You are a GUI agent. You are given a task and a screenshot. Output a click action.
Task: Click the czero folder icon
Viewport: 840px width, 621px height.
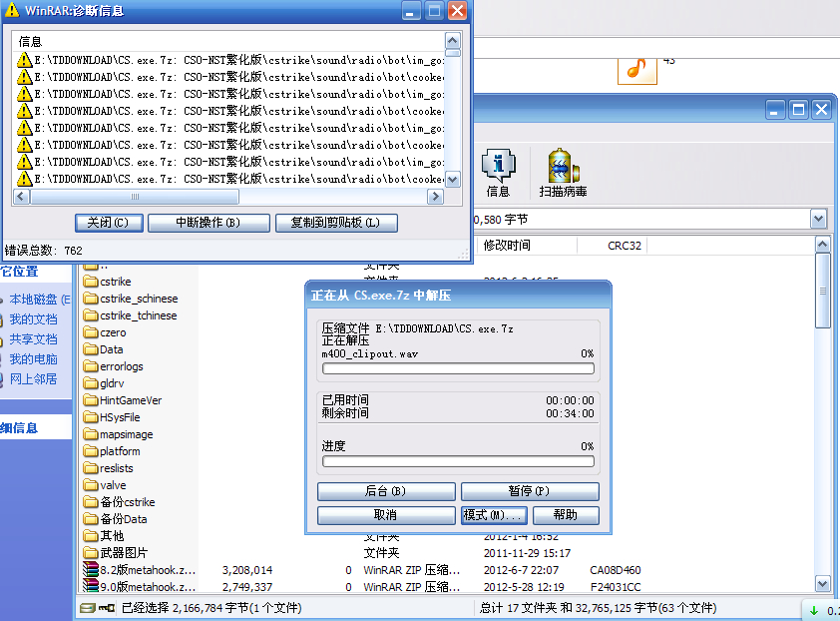91,332
